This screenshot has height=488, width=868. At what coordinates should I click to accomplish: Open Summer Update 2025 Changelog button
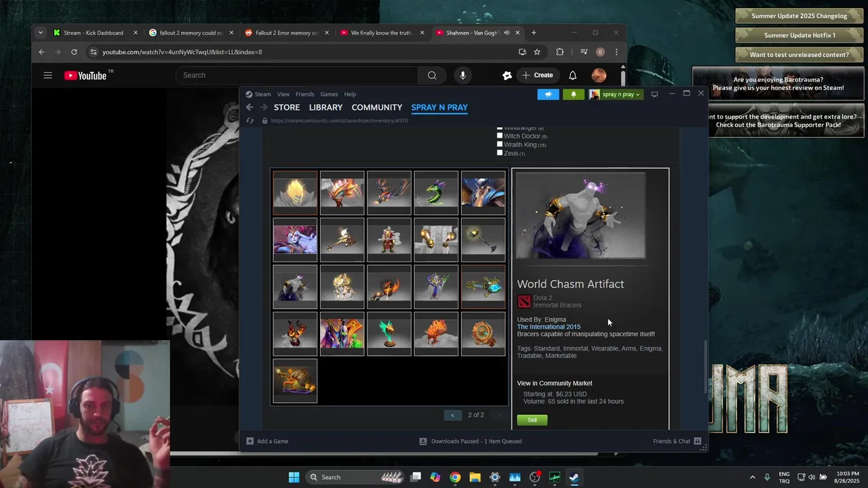pyautogui.click(x=800, y=16)
